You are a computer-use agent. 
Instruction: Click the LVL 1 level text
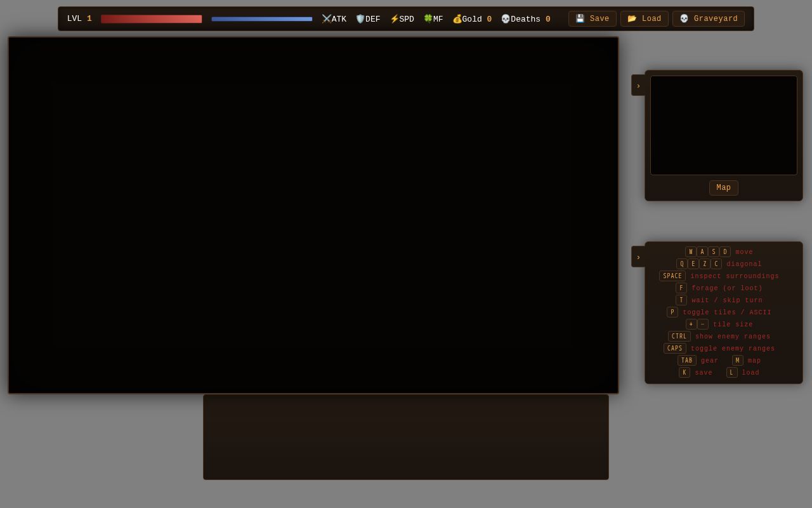point(79,19)
